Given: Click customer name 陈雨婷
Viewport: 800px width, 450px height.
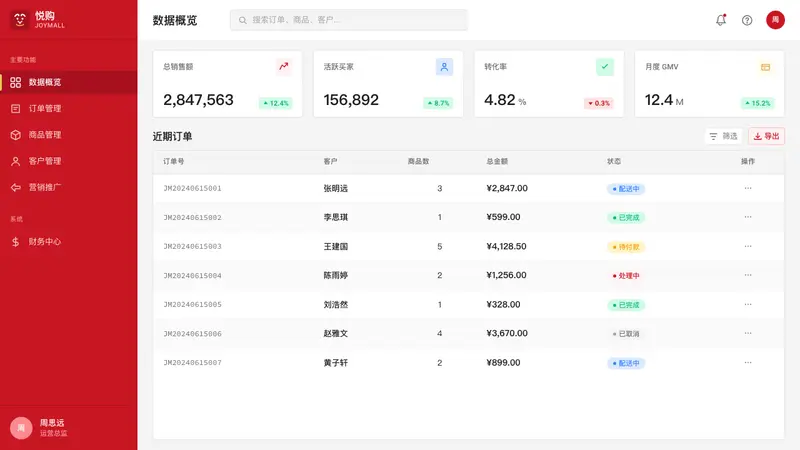Looking at the screenshot, I should pos(336,276).
